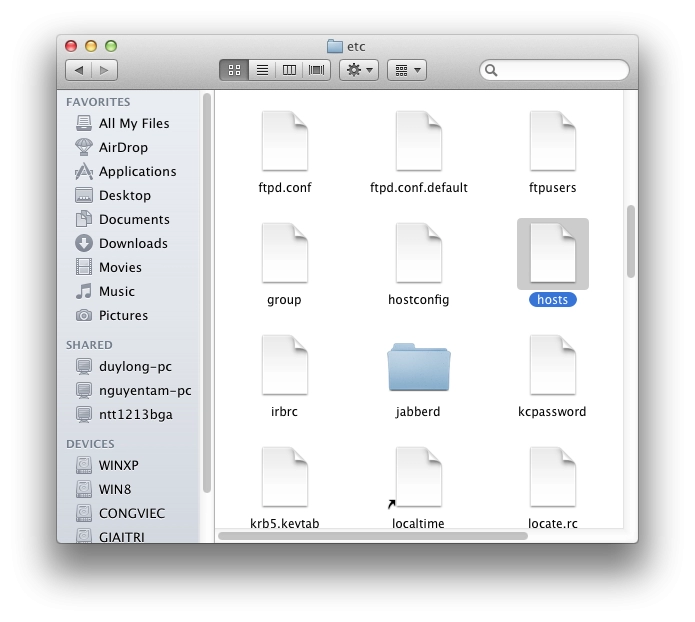695x622 pixels.
Task: Minimize the etc window with yellow button
Action: (x=91, y=46)
